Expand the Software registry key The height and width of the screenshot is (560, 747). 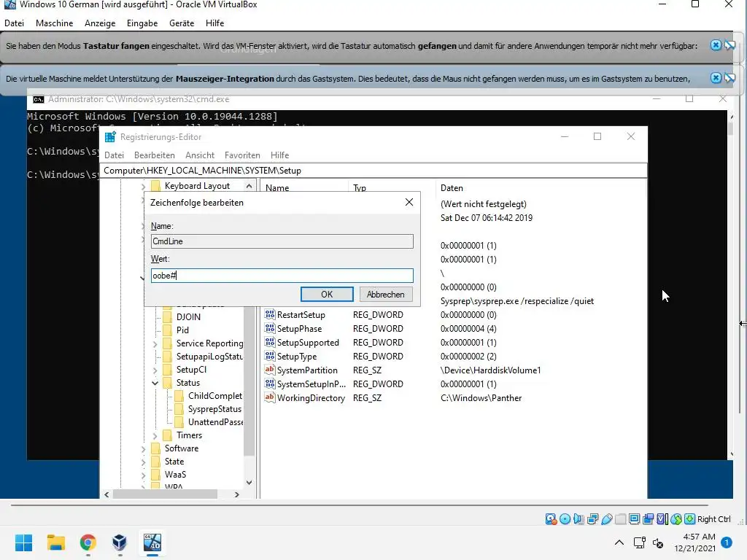pyautogui.click(x=144, y=448)
